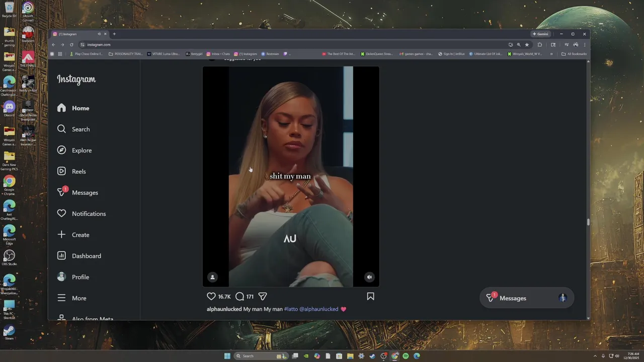Click the Windows taskbar Search box
Screen dimensions: 644x362
[261, 356]
